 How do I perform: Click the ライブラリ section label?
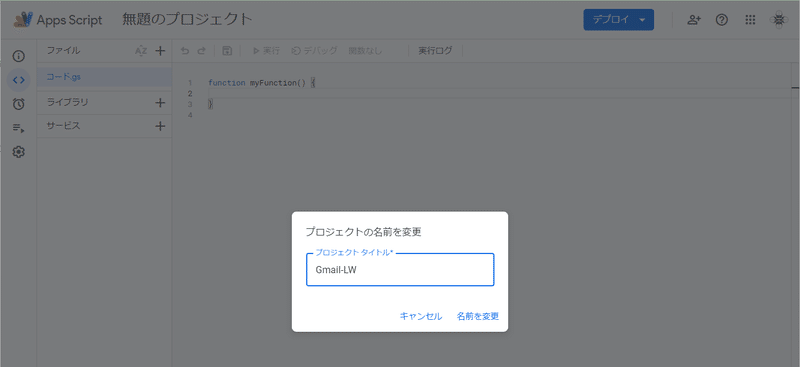(x=67, y=102)
